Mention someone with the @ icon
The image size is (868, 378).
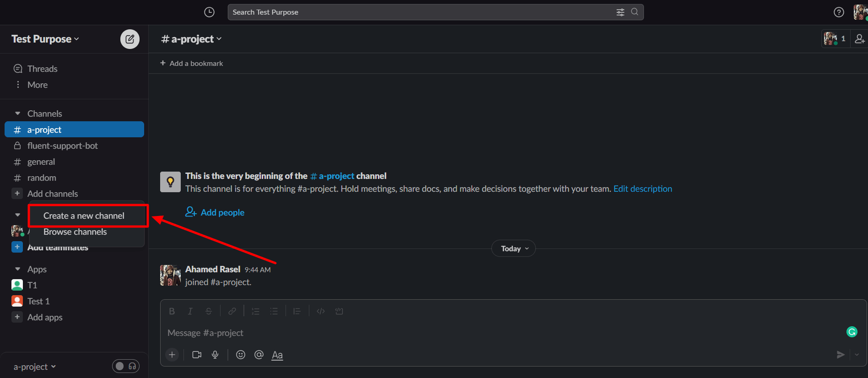[259, 355]
